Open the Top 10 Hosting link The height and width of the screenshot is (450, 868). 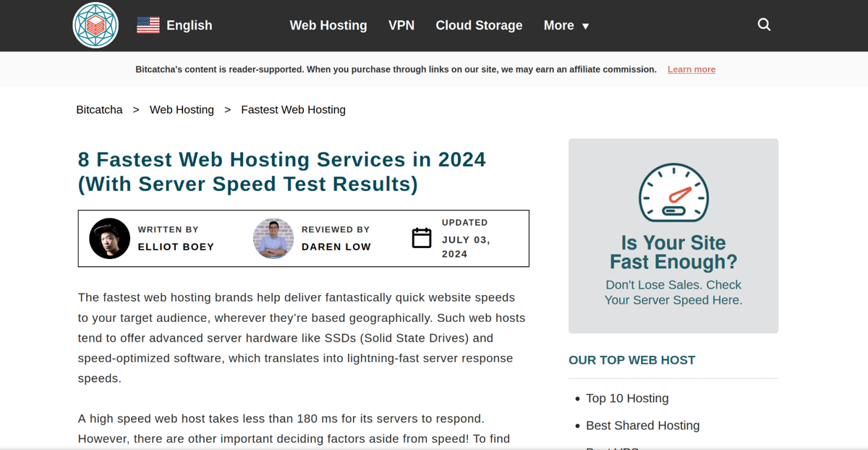point(627,399)
